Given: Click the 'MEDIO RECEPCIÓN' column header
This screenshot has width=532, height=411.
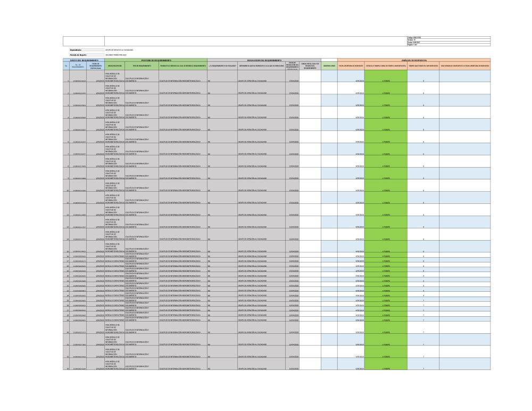Looking at the screenshot, I should [x=114, y=66].
